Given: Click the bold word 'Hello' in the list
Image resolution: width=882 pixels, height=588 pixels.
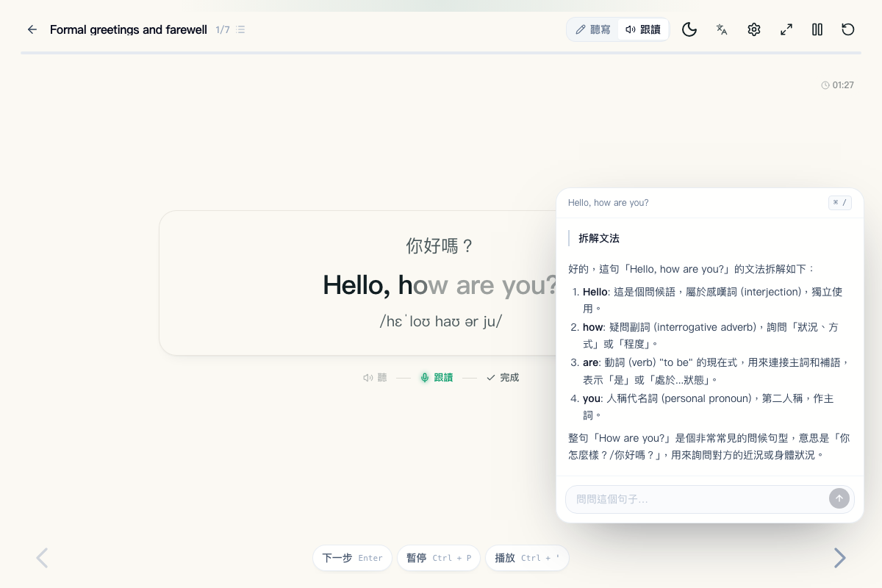Looking at the screenshot, I should click(595, 292).
